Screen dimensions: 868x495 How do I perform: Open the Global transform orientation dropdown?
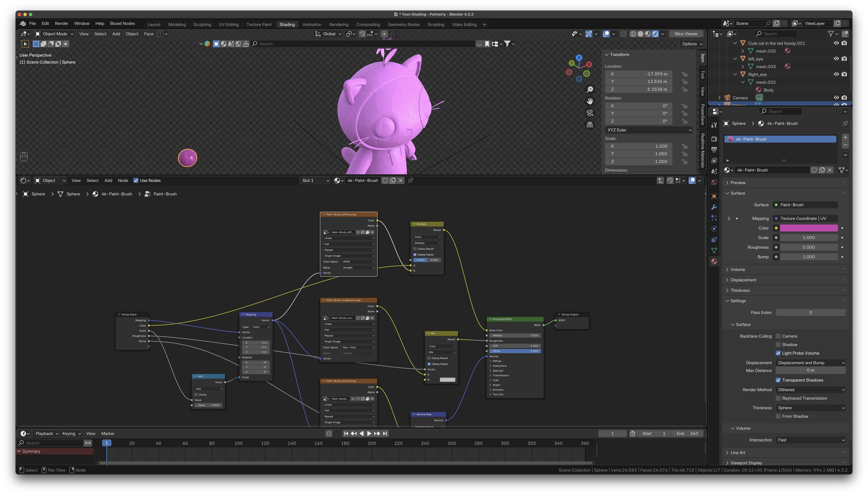tap(328, 34)
